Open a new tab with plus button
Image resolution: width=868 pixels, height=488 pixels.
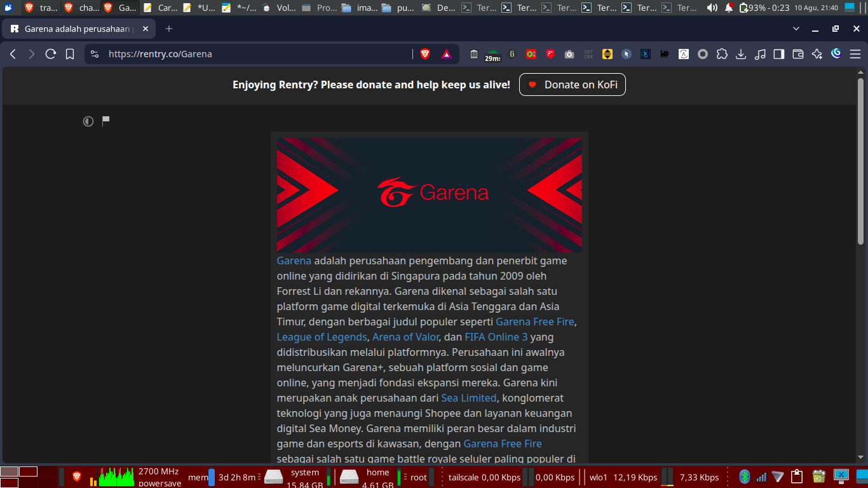pyautogui.click(x=169, y=29)
